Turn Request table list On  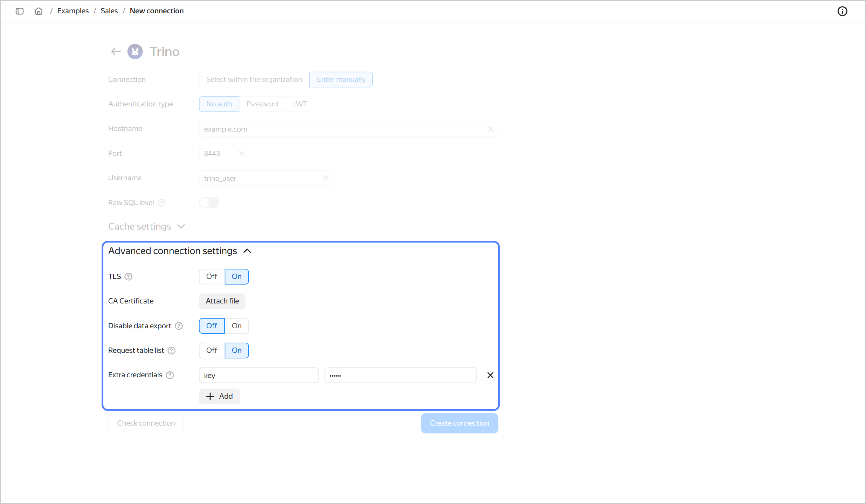click(237, 350)
